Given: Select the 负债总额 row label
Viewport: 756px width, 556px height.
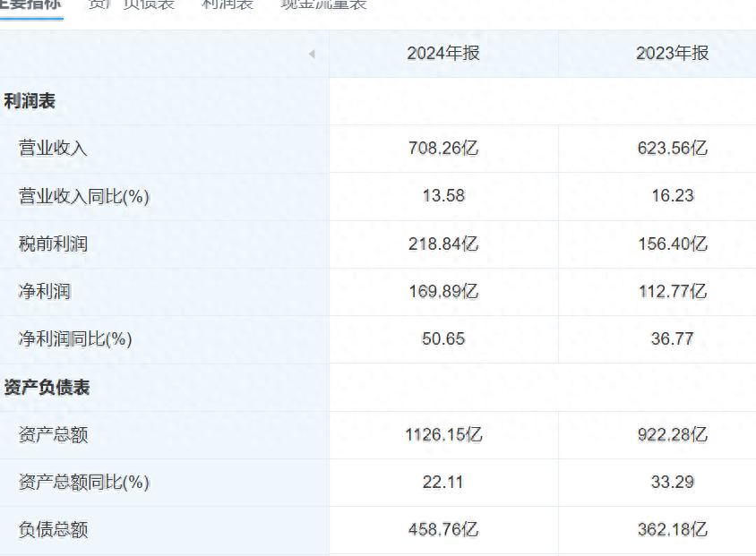Looking at the screenshot, I should pos(53,530).
